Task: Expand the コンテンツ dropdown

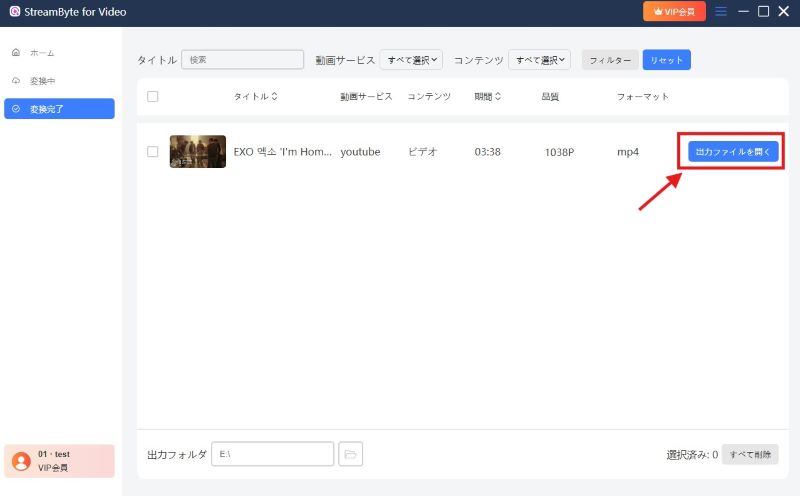Action: 539,60
